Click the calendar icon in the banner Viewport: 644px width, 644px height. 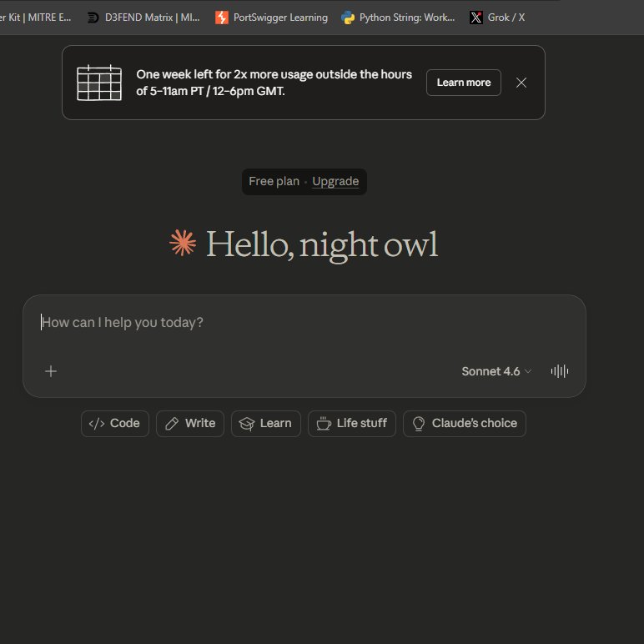pyautogui.click(x=99, y=83)
